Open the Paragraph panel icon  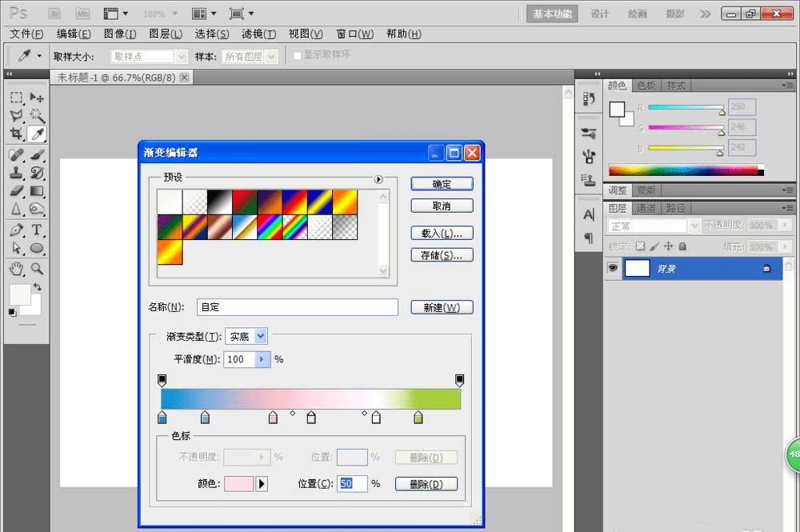[x=589, y=238]
